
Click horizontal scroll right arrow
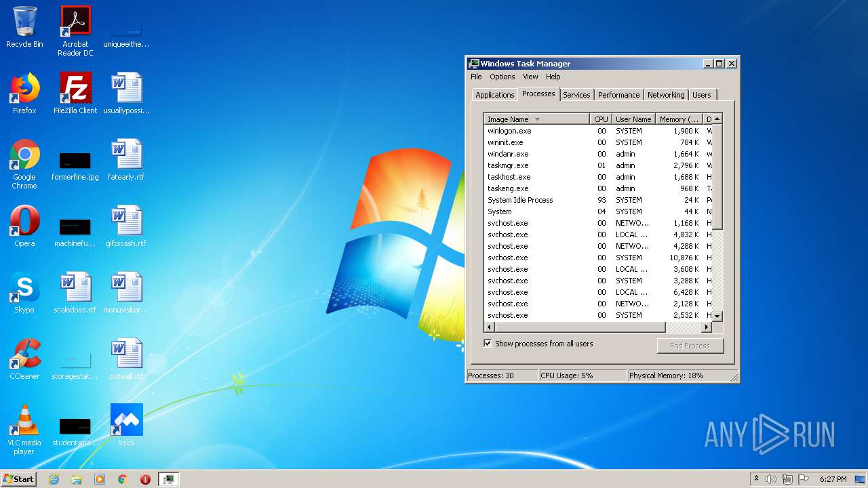point(706,327)
